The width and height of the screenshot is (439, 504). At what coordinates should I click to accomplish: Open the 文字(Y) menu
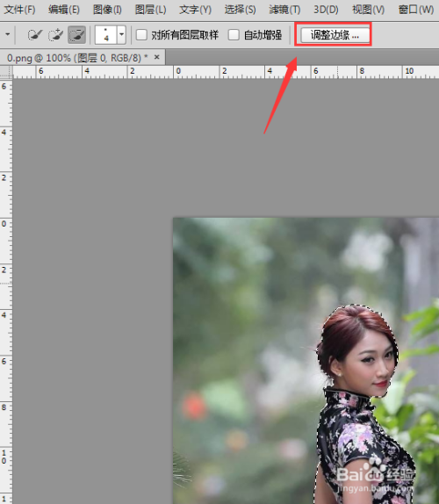195,10
